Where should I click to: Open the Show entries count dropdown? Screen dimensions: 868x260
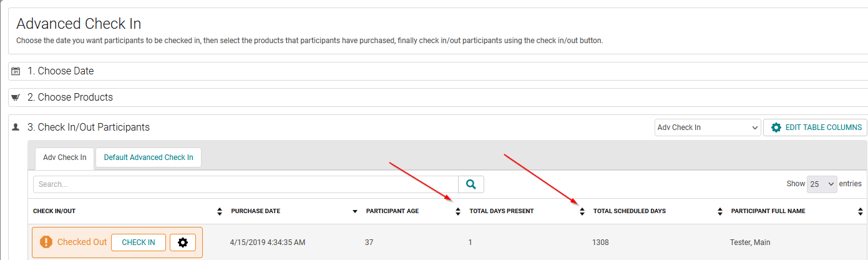tap(822, 184)
